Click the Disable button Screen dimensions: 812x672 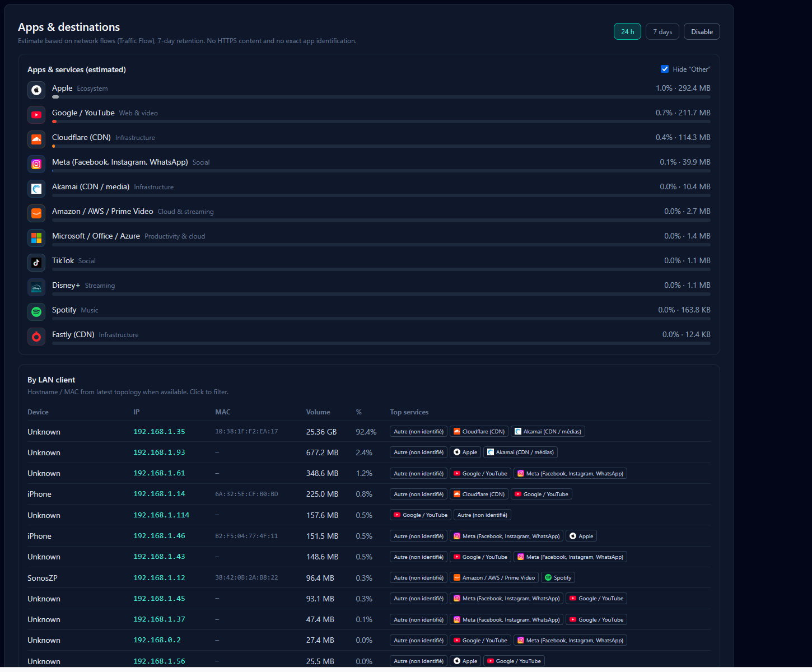(x=702, y=31)
